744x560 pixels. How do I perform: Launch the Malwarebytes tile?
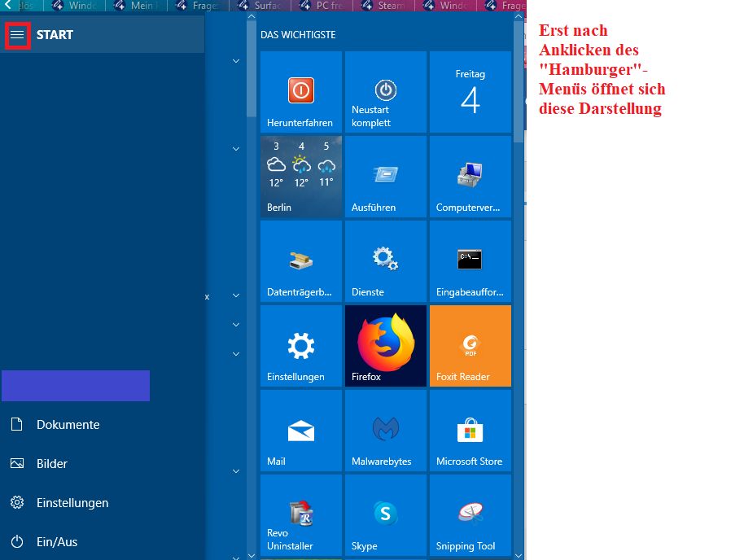click(385, 431)
